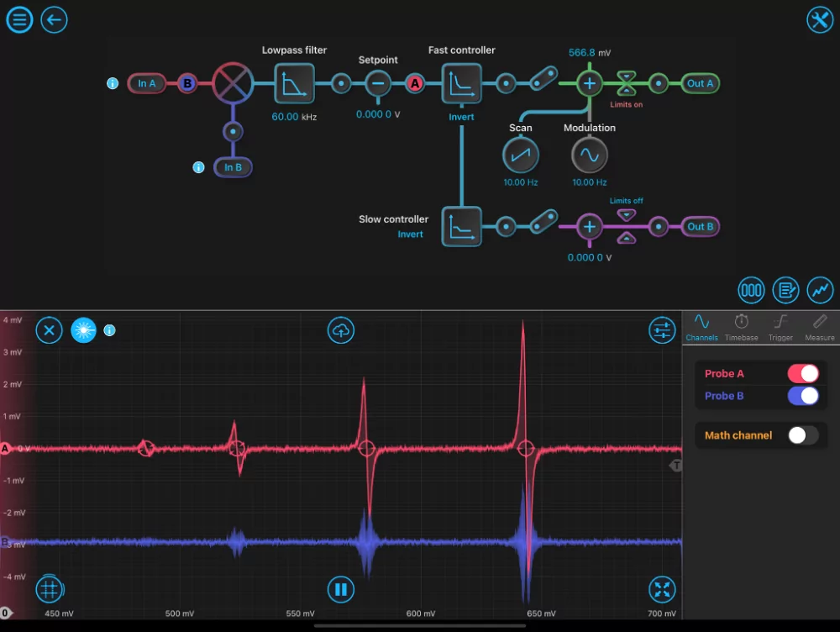Select the Channels tab
This screenshot has width=840, height=632.
pyautogui.click(x=701, y=328)
